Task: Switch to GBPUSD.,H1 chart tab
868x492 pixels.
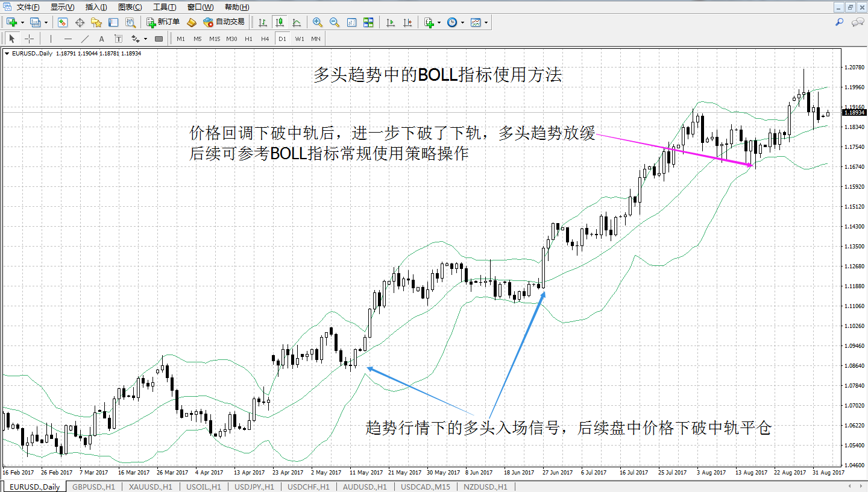Action: point(92,487)
